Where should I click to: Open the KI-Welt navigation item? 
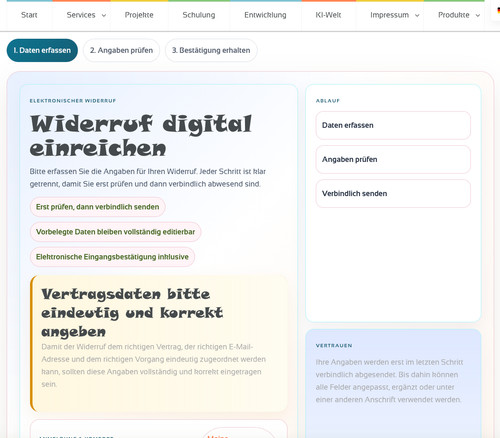[x=328, y=15]
